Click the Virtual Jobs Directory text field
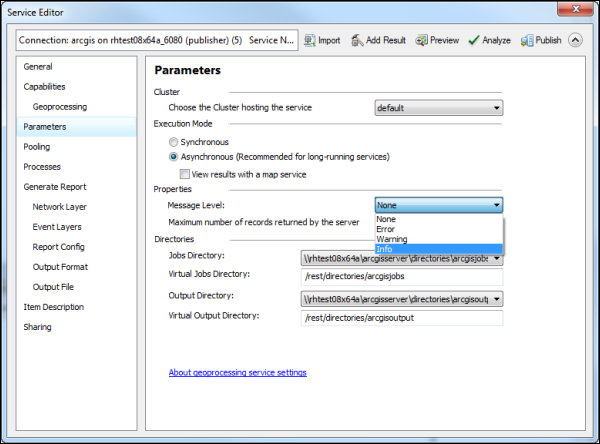Viewport: 600px width, 444px height. pyautogui.click(x=402, y=276)
